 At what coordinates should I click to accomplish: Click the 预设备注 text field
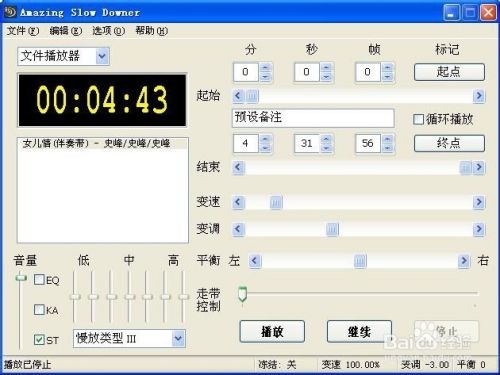coord(313,118)
